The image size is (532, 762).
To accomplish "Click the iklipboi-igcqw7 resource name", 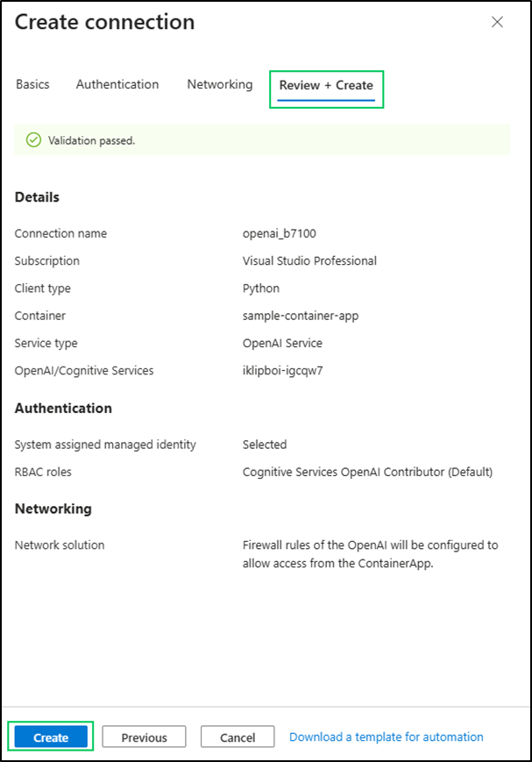I will tap(283, 371).
